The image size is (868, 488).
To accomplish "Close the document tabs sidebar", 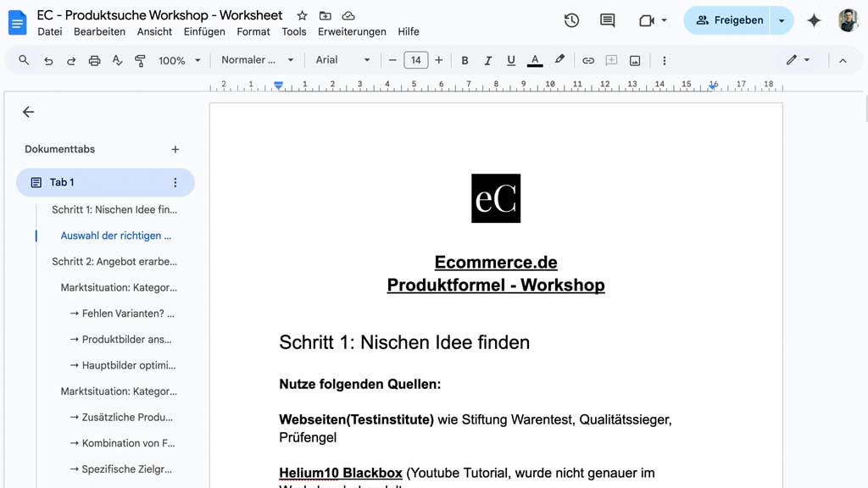I will (x=28, y=112).
